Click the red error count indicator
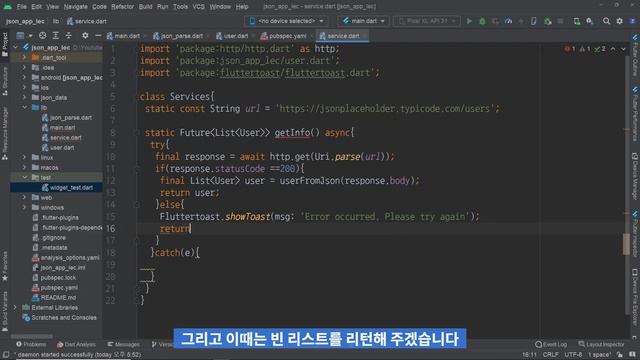Viewport: 640px width, 360px height. click(570, 49)
